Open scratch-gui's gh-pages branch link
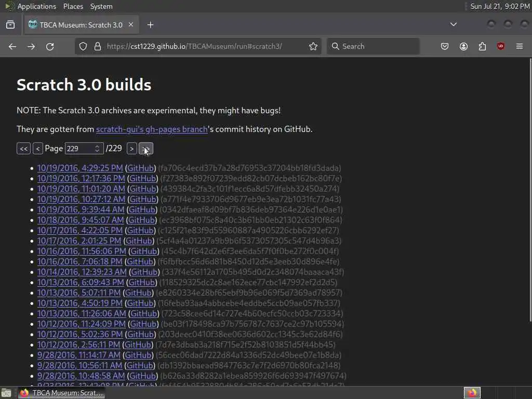 click(x=152, y=129)
